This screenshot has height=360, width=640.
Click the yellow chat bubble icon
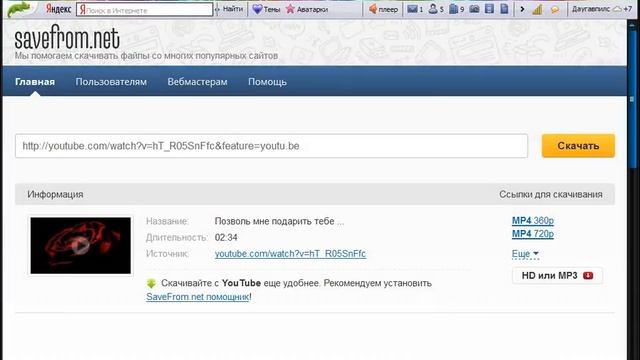[555, 9]
